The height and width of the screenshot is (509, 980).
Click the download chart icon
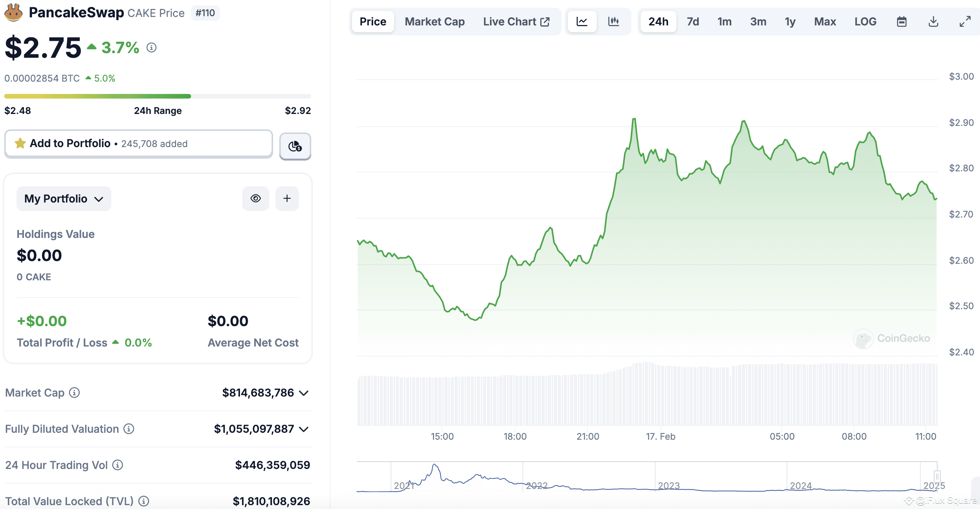pos(933,22)
